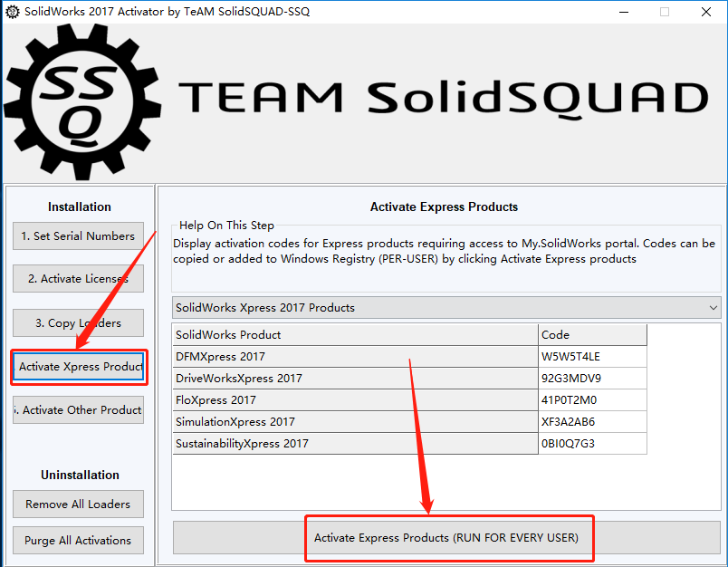Click Purge All Activations button
This screenshot has height=567, width=728.
tap(78, 540)
